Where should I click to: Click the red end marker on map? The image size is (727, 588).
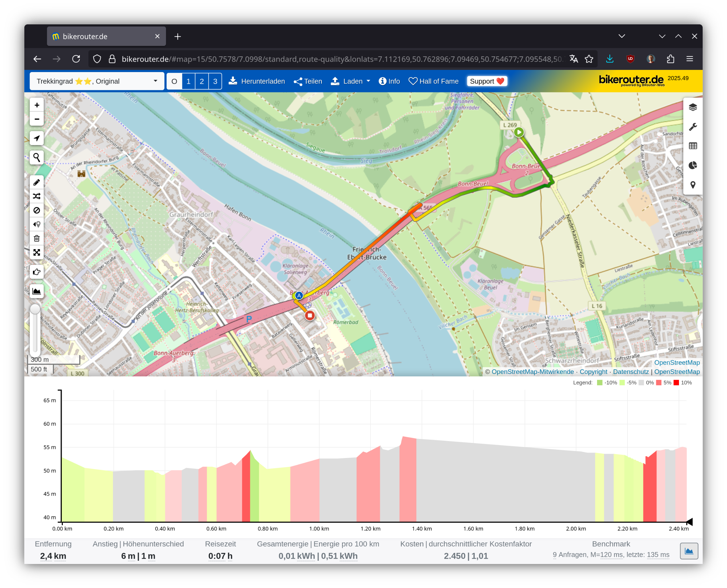[310, 316]
